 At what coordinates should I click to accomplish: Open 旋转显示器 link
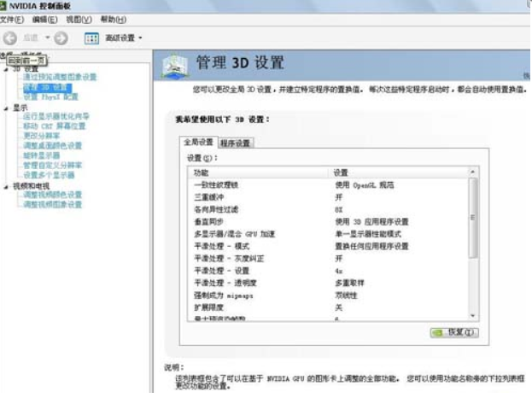[x=41, y=155]
